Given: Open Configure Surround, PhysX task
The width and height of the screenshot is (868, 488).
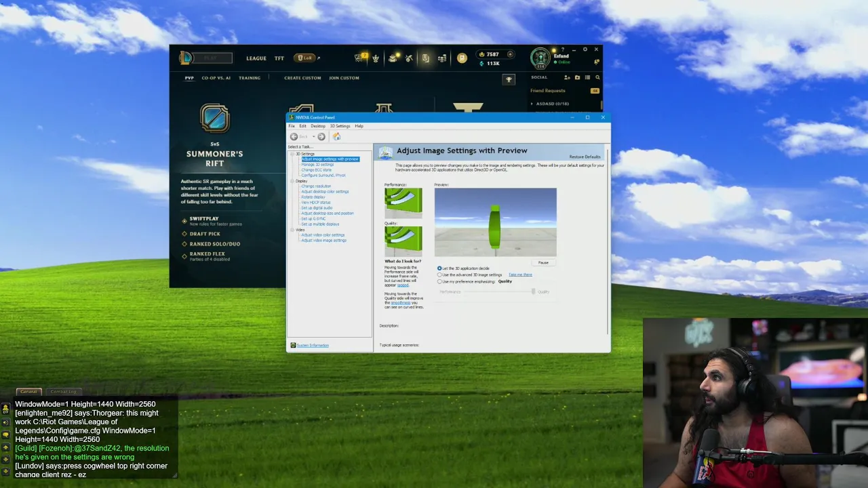Looking at the screenshot, I should point(323,176).
